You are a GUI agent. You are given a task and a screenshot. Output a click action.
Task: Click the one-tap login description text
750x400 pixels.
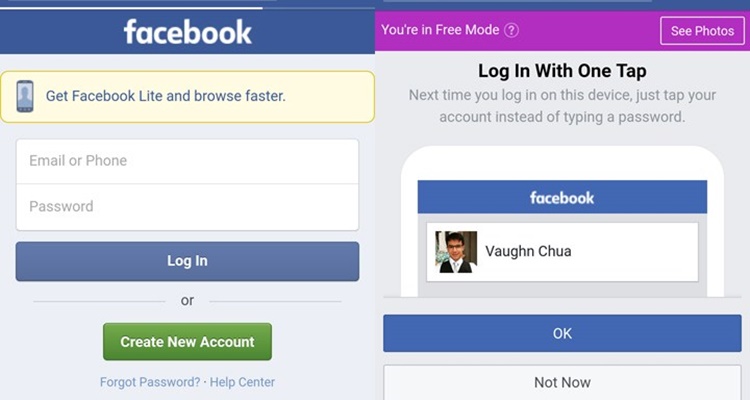pyautogui.click(x=562, y=106)
